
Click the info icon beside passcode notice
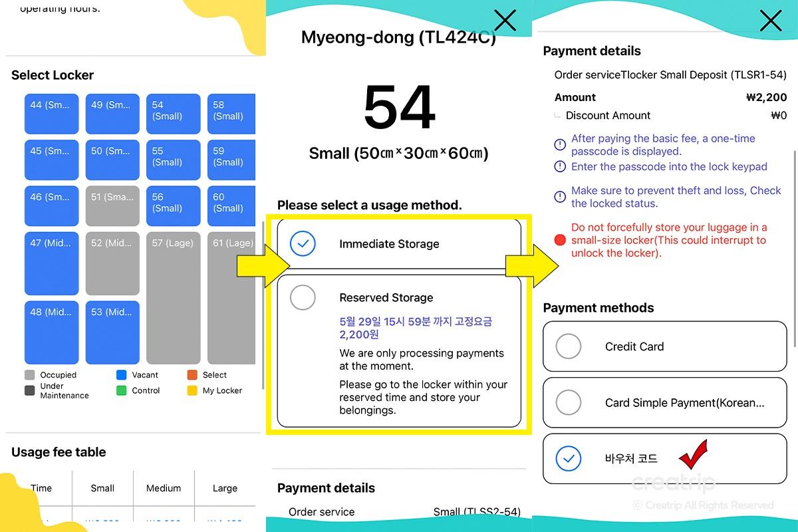point(560,145)
